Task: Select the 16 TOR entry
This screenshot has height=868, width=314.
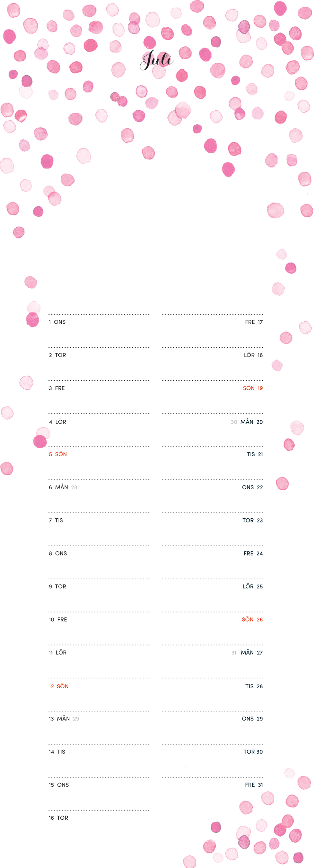Action: (x=58, y=818)
